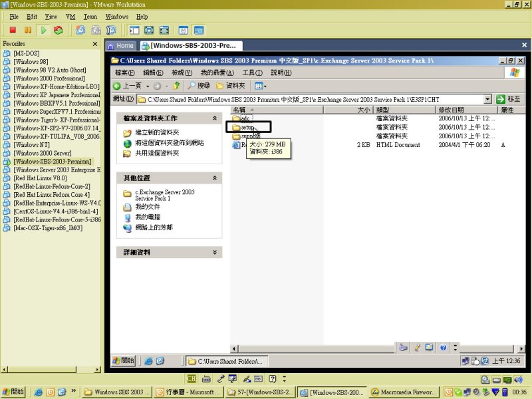The height and width of the screenshot is (399, 532).
Task: Select [Mac-OSX-Tiger-x86_IMG] in Favorites
Action: (48, 228)
